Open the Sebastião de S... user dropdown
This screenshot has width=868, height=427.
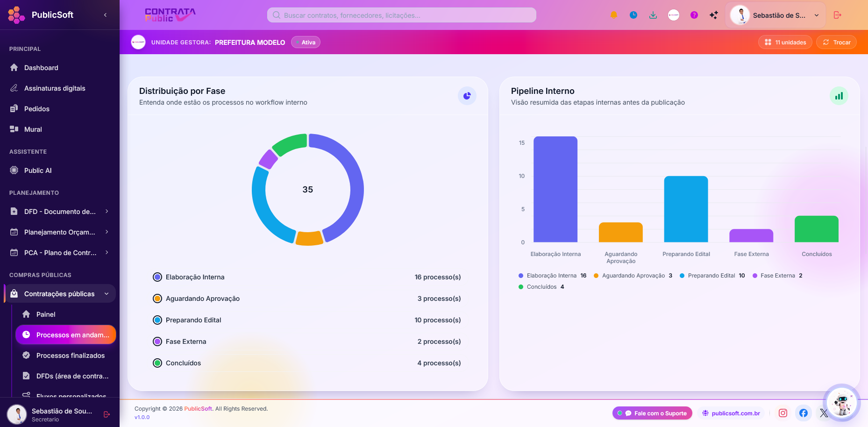776,15
